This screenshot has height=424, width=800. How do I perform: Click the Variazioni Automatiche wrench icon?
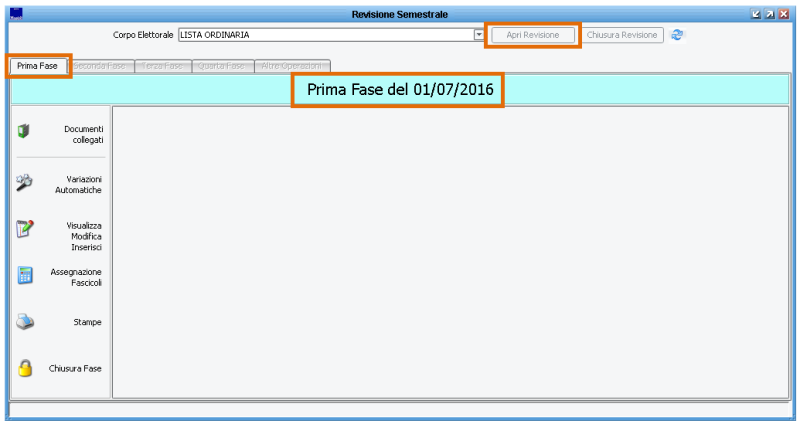tap(24, 182)
